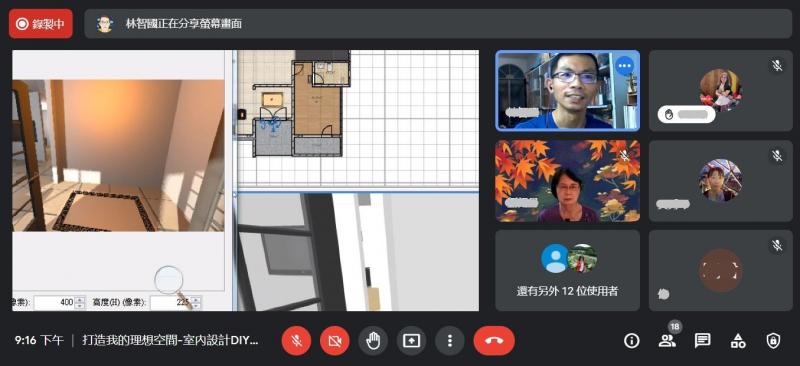This screenshot has height=366, width=800.
Task: Select top-right participant's round avatar
Action: tap(720, 90)
